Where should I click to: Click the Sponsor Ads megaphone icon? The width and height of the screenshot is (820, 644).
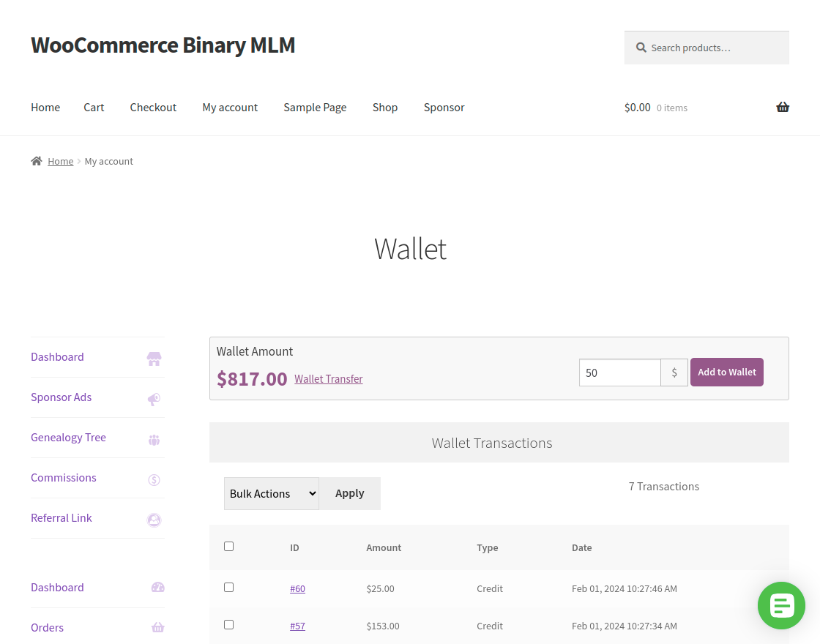pos(154,399)
